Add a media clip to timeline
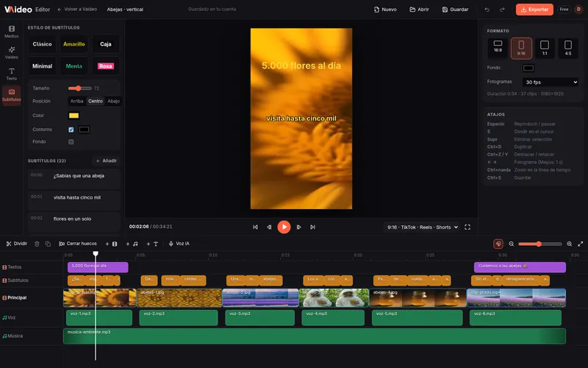This screenshot has width=588, height=368. [111, 244]
